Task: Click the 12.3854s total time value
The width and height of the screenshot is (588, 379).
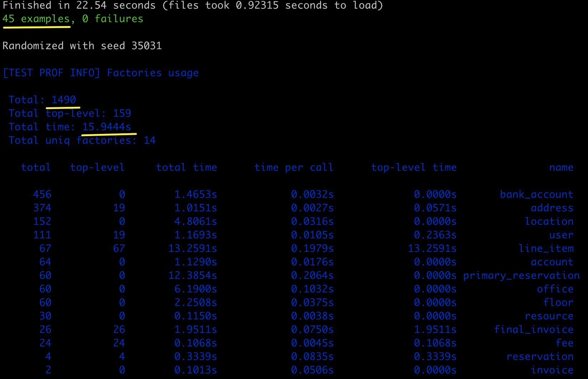Action: tap(193, 276)
